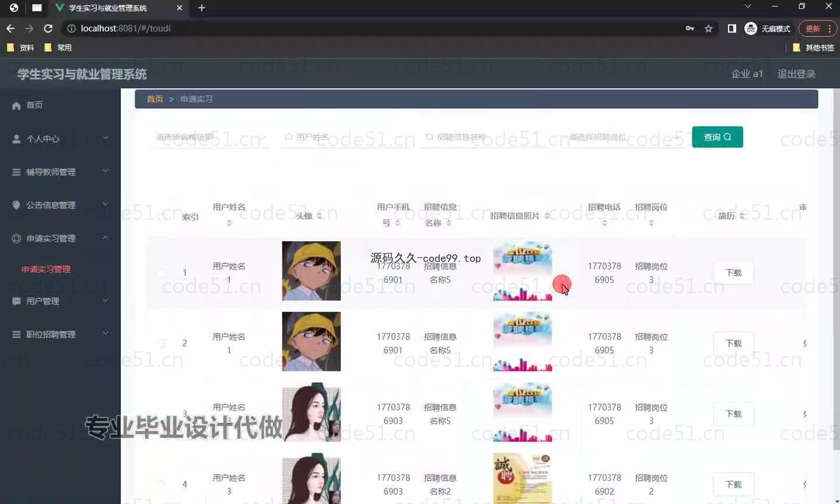Expand the 个人中心 sidebar menu

pyautogui.click(x=60, y=139)
